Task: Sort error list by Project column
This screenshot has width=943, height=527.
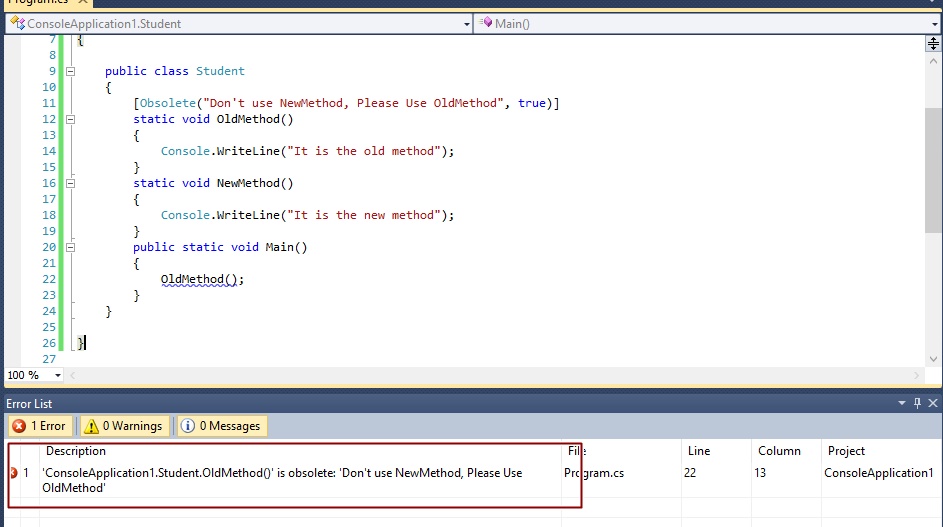Action: click(x=846, y=451)
